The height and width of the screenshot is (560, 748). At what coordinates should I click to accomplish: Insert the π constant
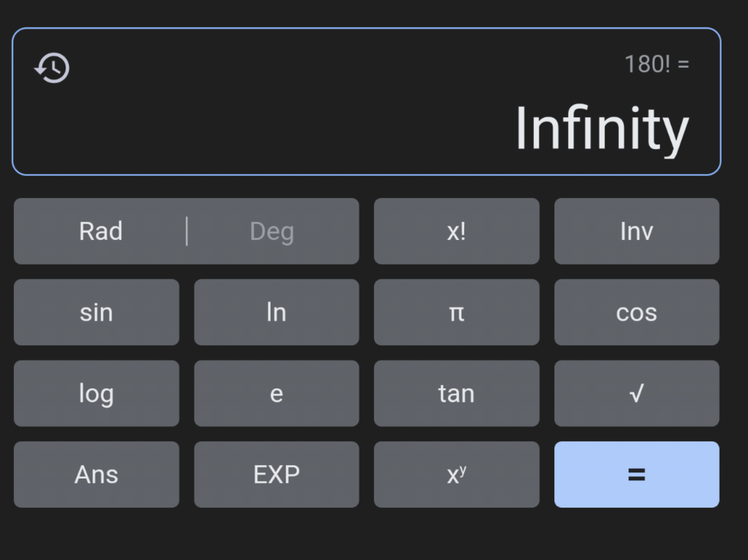click(x=457, y=312)
